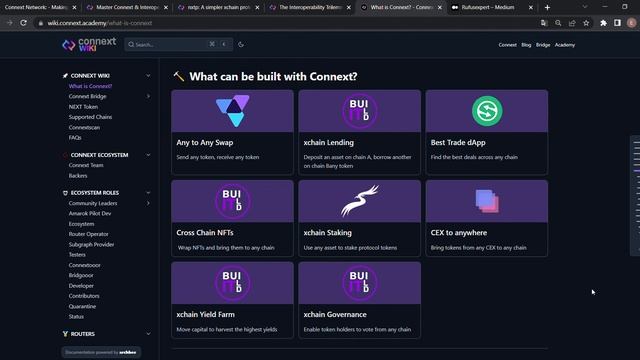Switch to The Interoperability Trilemma tab
The height and width of the screenshot is (360, 640).
311,7
